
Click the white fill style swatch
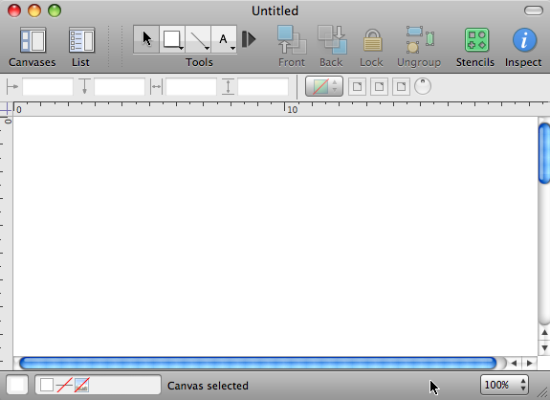pyautogui.click(x=46, y=385)
